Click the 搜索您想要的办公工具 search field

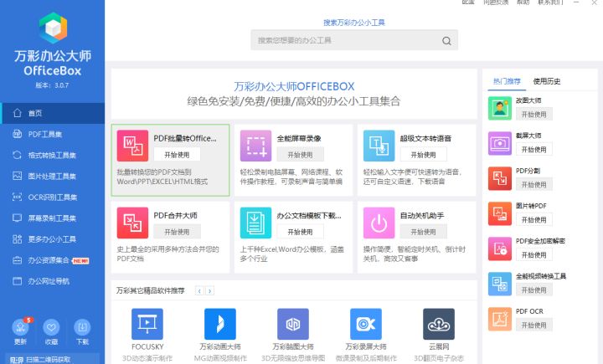(354, 40)
